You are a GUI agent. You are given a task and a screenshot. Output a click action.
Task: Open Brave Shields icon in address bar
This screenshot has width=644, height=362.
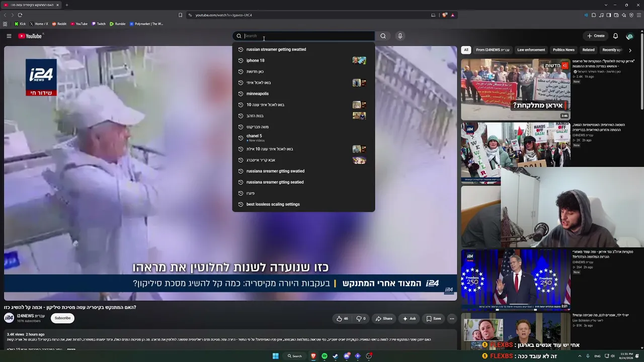pyautogui.click(x=445, y=15)
